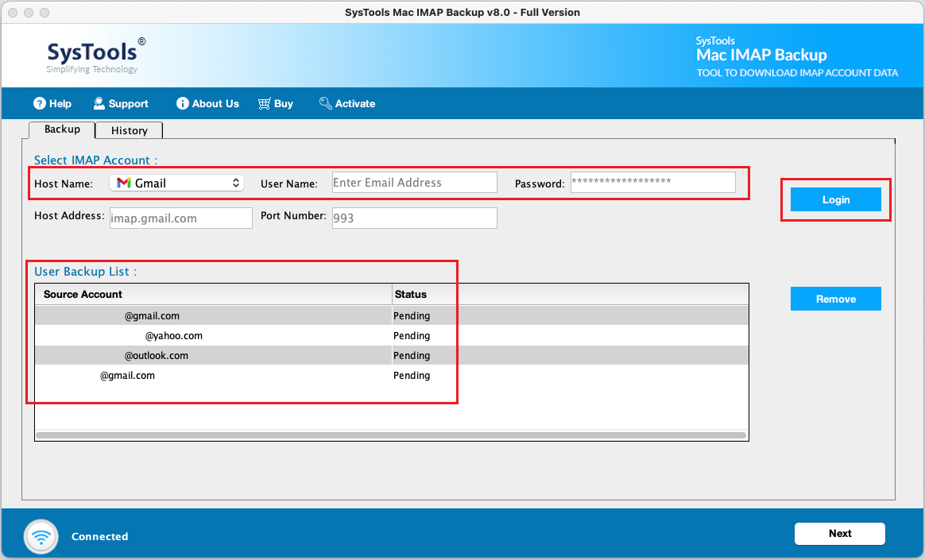Select the @yahoo.com account row
This screenshot has width=925, height=560.
pyautogui.click(x=392, y=335)
